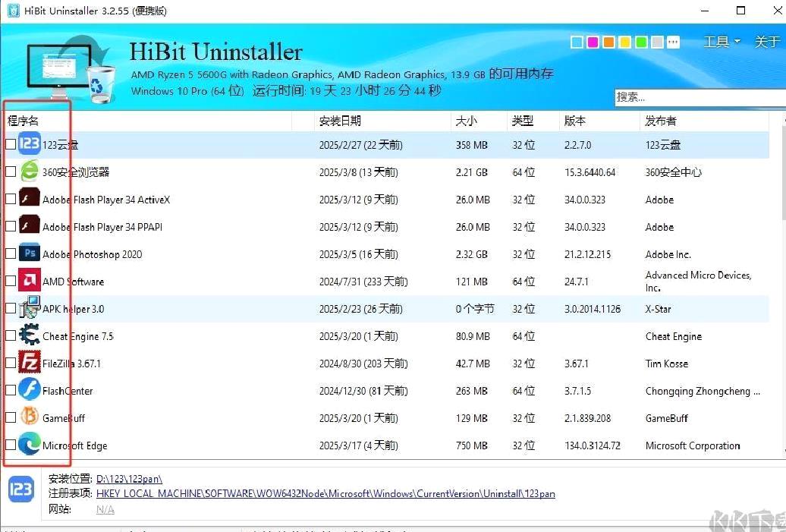This screenshot has height=532, width=786.
Task: Click in the 搜索 search field
Action: point(700,97)
